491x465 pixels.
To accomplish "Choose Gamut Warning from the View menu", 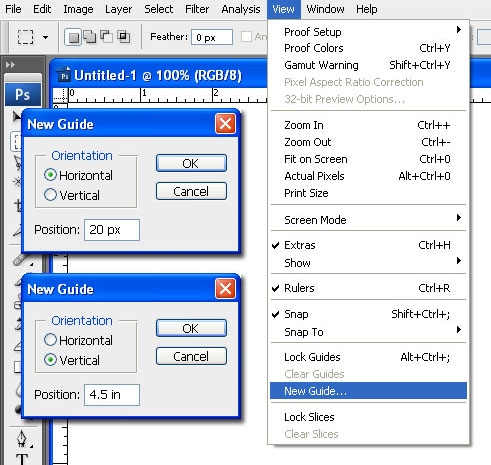I will 368,65.
